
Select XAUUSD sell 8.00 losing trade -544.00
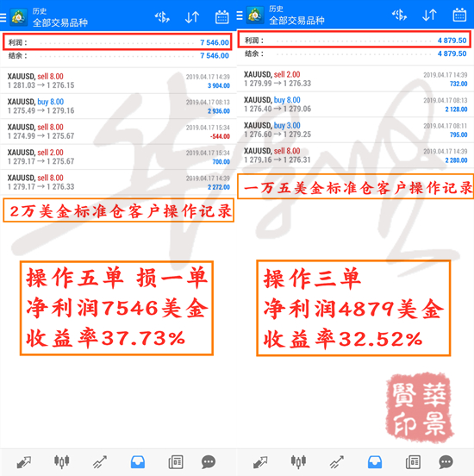point(118,131)
